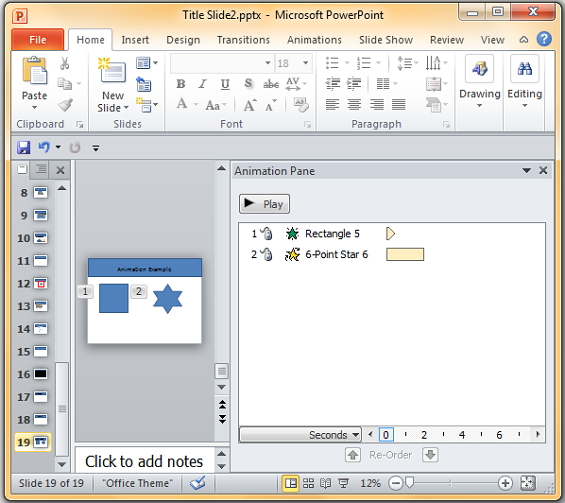Minimize the ribbon
The image size is (565, 503).
[x=524, y=40]
